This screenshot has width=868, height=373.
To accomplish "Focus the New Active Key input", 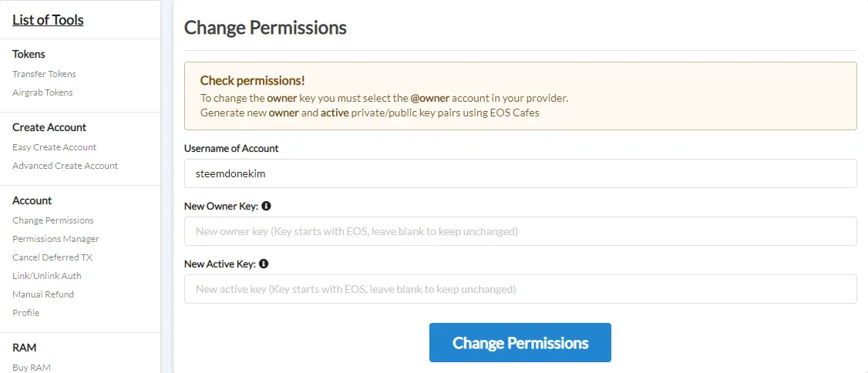I will 520,289.
